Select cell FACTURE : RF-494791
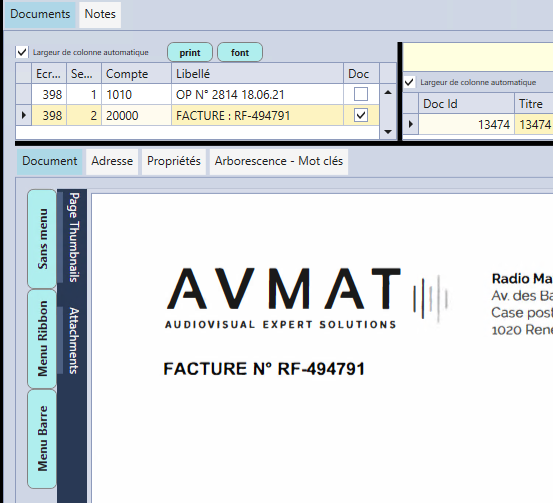 pos(257,115)
